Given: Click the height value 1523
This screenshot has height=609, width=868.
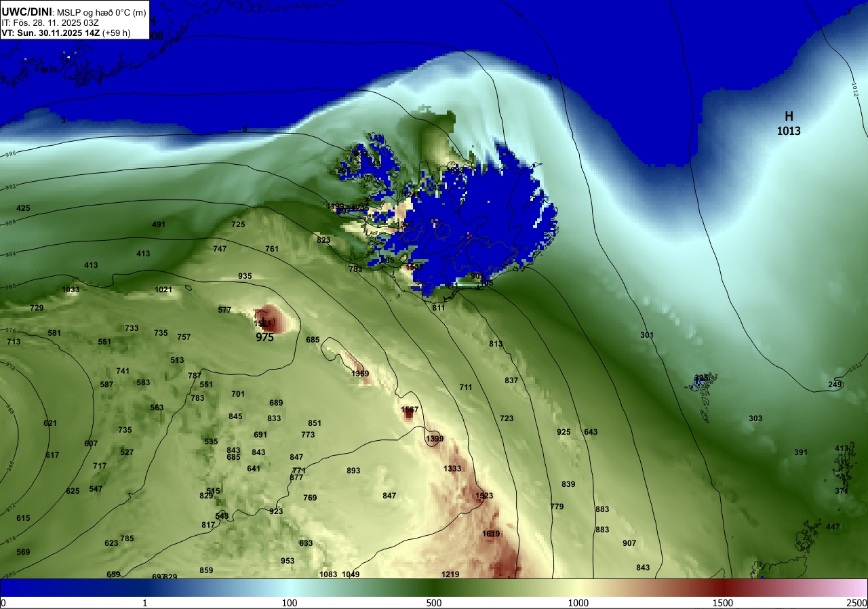Looking at the screenshot, I should (x=484, y=496).
